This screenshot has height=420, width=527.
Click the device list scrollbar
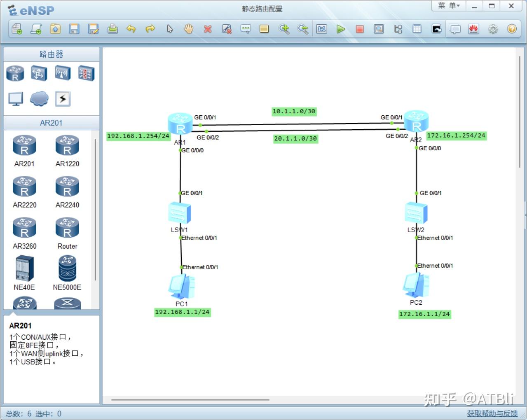95,210
